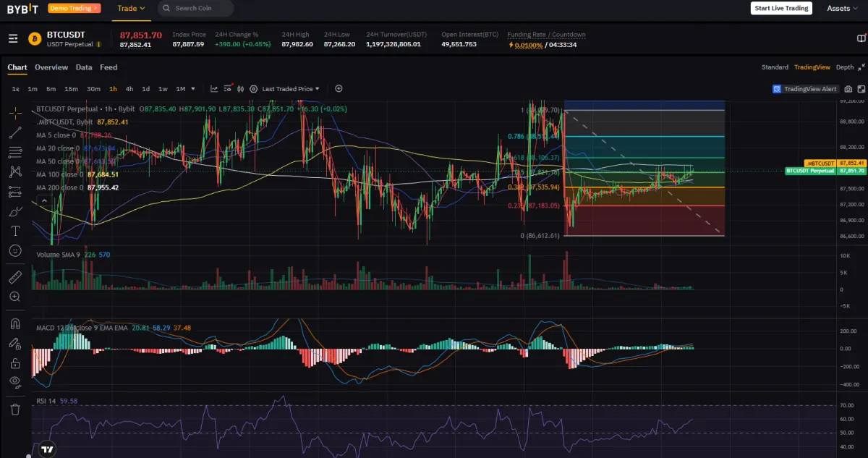Select the Fibonacci retracement tool
The height and width of the screenshot is (458, 868).
click(x=15, y=152)
